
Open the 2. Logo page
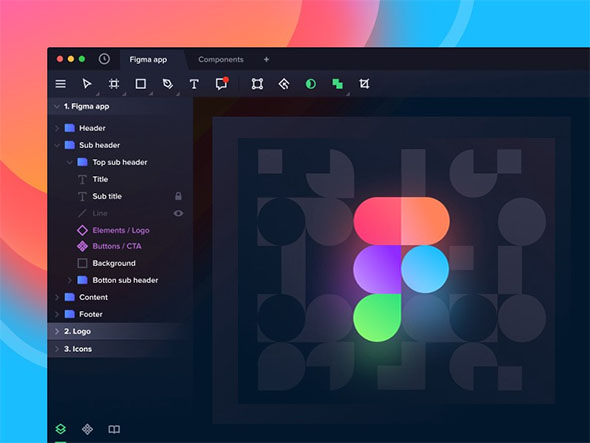[x=78, y=331]
